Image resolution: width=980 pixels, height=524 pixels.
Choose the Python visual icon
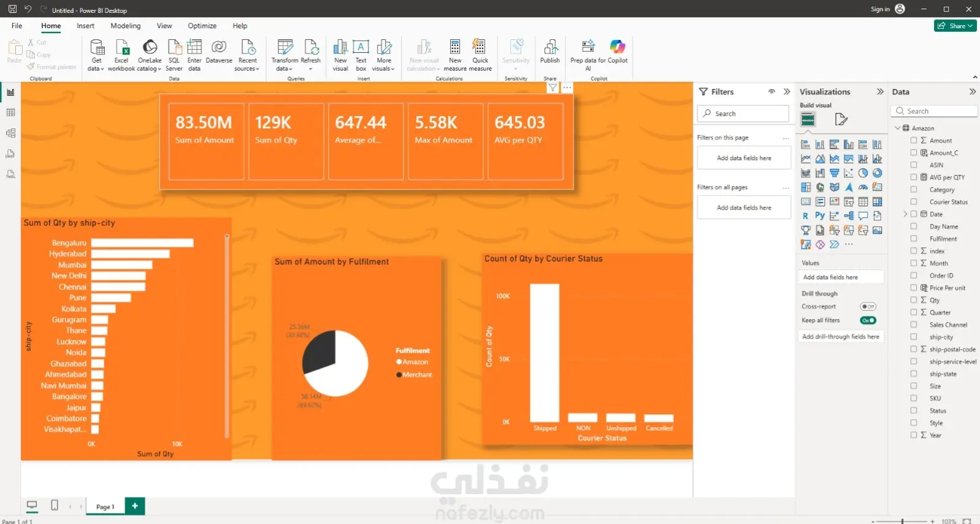click(x=820, y=215)
